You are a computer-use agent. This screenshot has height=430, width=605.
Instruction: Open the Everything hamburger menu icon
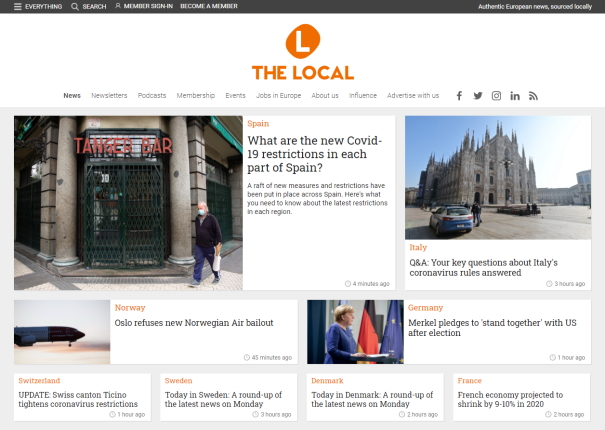point(17,7)
